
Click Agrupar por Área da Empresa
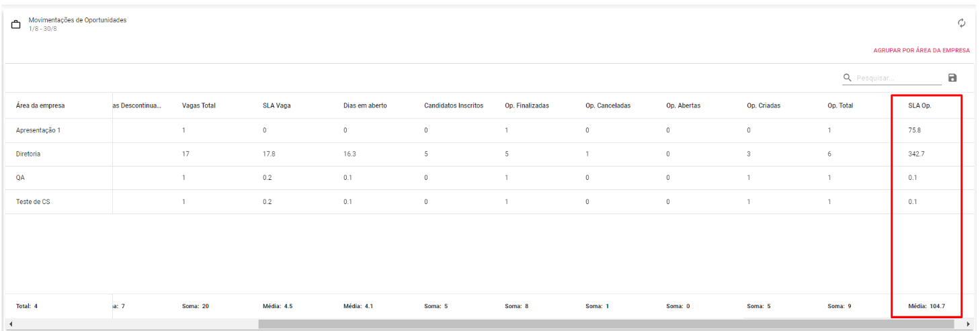pos(922,50)
